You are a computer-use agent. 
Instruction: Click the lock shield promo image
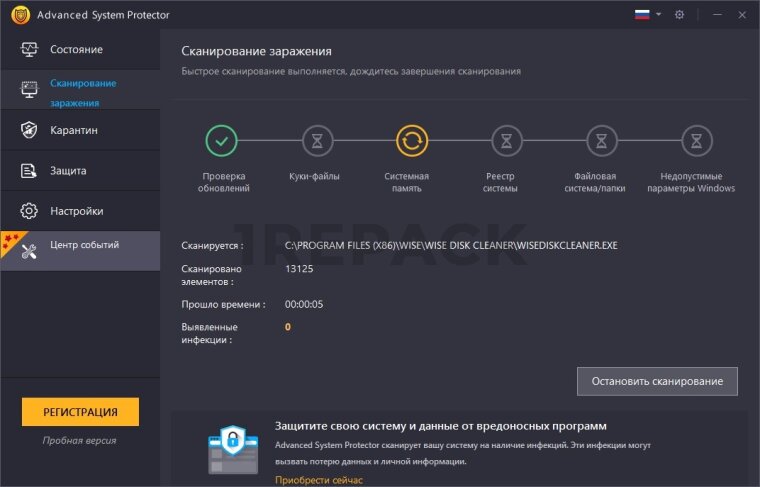(233, 448)
